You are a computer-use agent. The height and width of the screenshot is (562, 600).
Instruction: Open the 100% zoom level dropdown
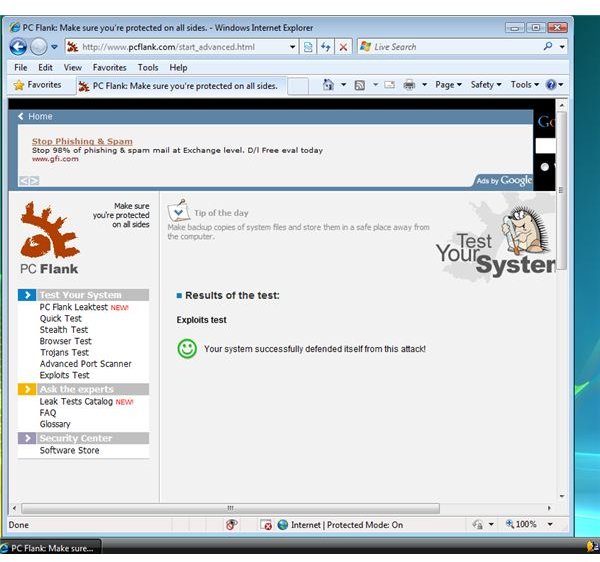point(550,524)
